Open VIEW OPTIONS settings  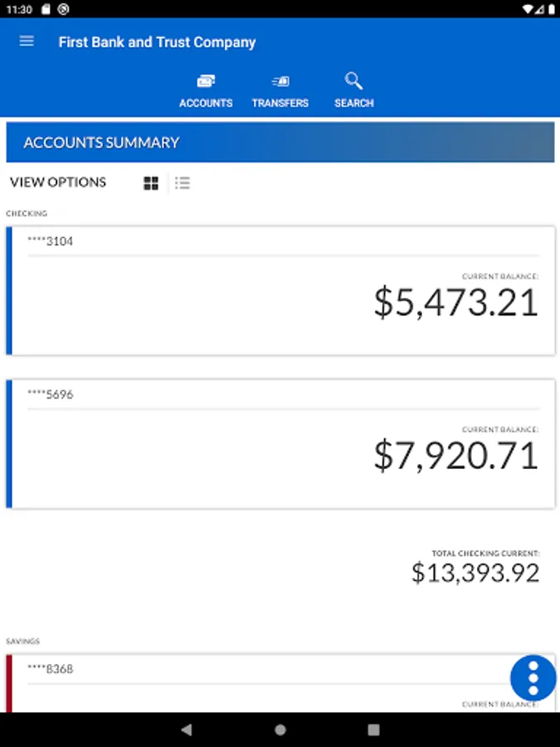pos(57,183)
